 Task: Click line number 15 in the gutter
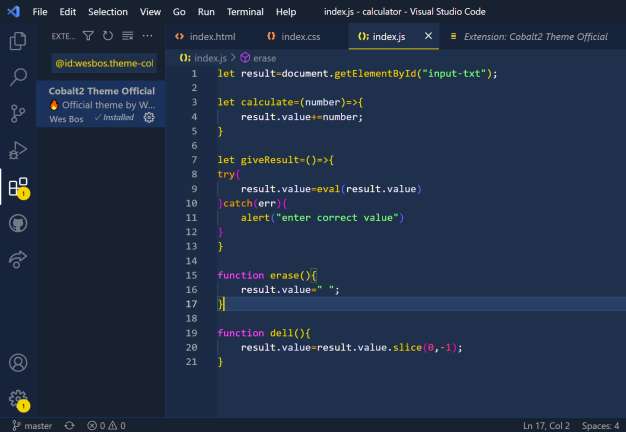pos(192,275)
